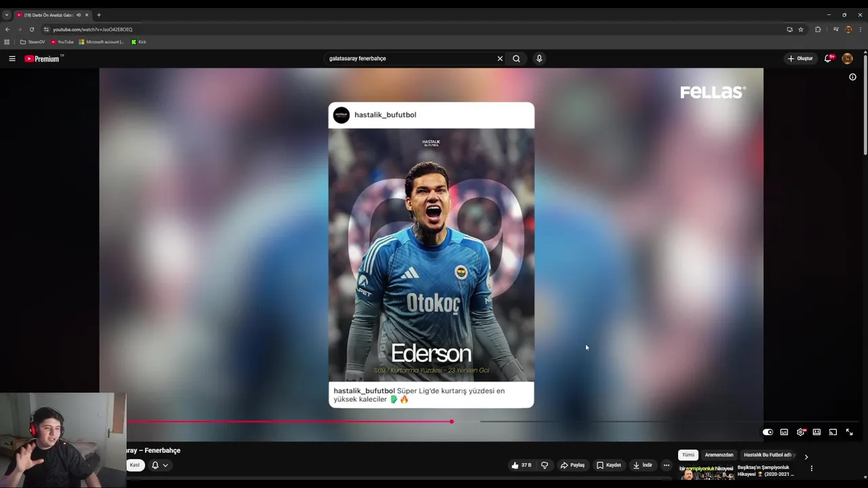
Task: Start voice search with microphone icon
Action: (x=539, y=59)
